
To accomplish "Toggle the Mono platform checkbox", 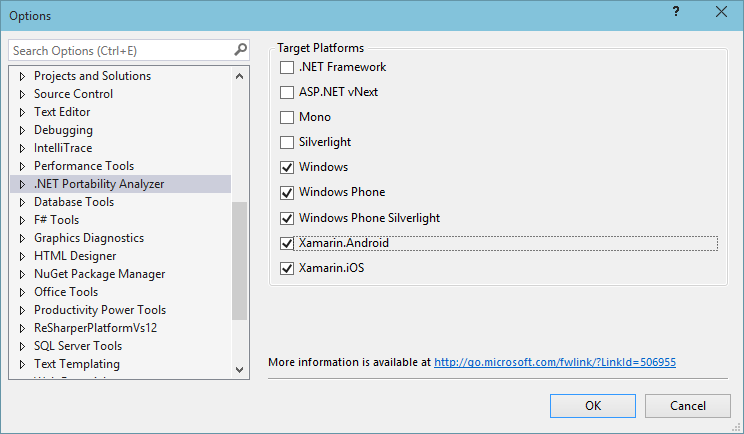I will point(288,118).
